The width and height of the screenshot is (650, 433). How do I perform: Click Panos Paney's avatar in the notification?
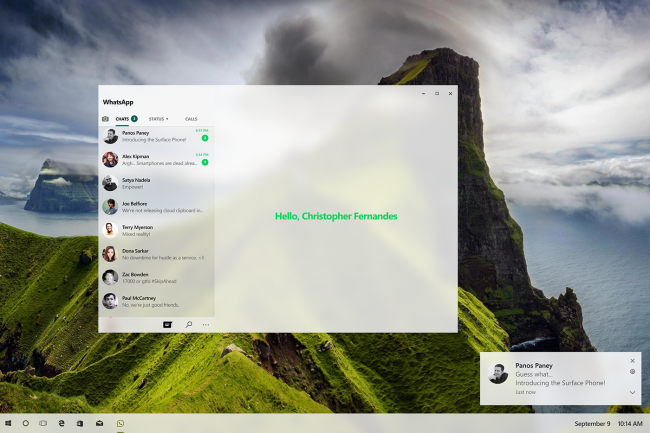498,373
